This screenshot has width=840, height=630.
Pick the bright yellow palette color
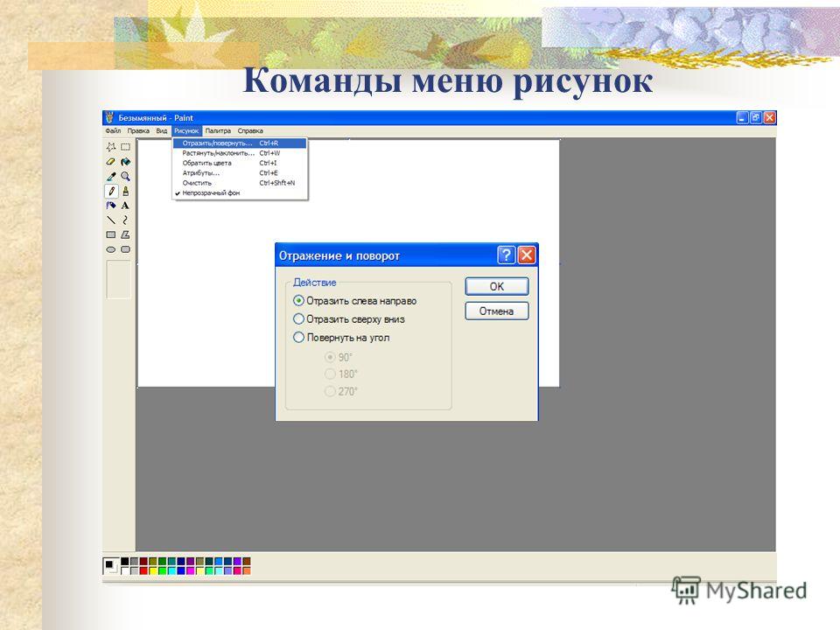152,570
